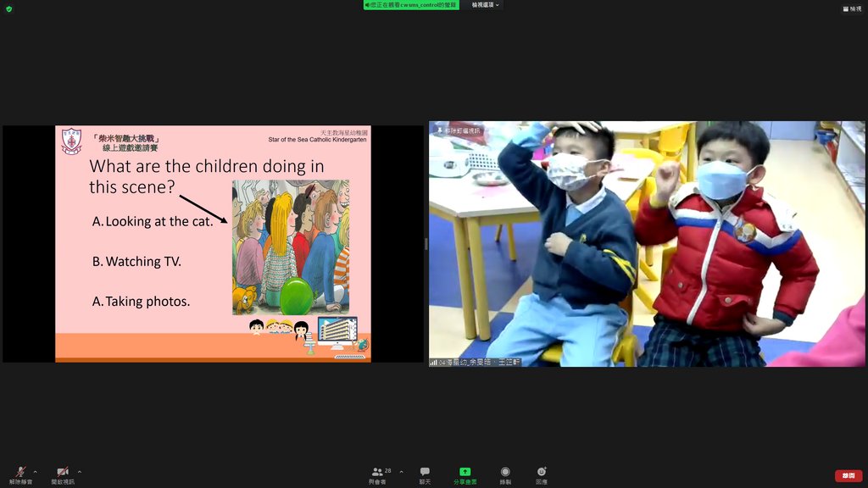Viewport: 868px width, 488px height.
Task: Expand the audio options arrow beside the microphone
Action: [x=35, y=472]
